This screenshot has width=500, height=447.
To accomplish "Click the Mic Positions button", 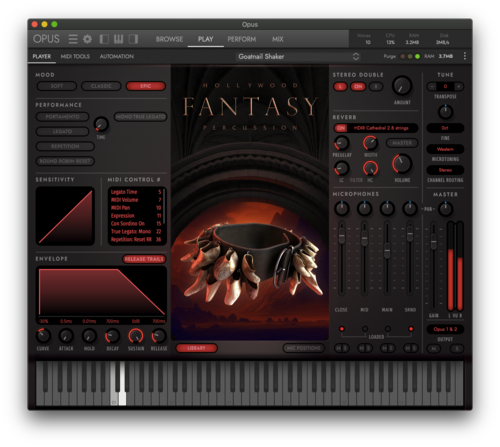I will click(303, 348).
